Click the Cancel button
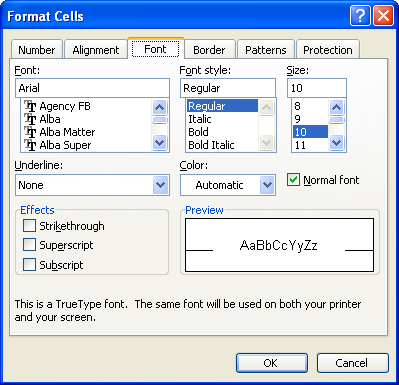The width and height of the screenshot is (399, 385). click(353, 363)
